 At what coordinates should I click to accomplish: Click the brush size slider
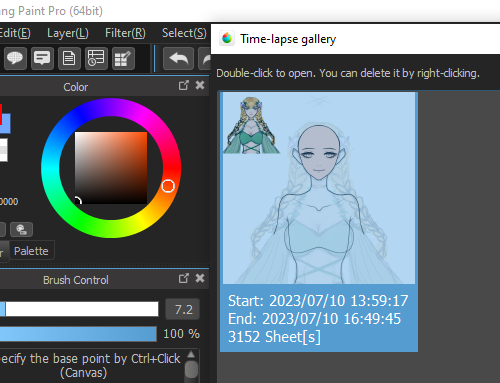pyautogui.click(x=79, y=309)
